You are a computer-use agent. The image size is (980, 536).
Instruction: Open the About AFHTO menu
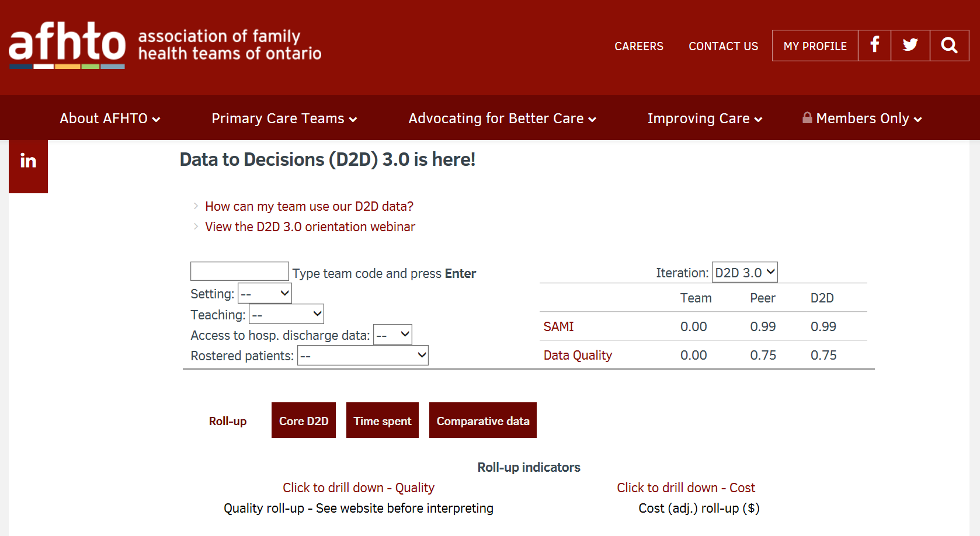point(110,119)
